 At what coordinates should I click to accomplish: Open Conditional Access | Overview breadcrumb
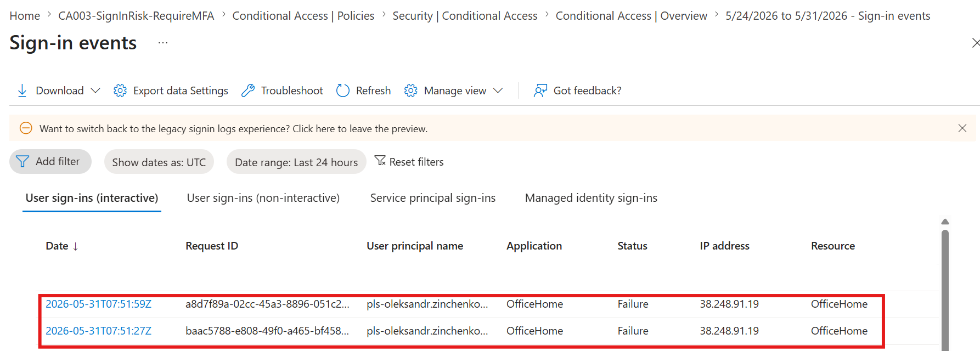click(632, 16)
